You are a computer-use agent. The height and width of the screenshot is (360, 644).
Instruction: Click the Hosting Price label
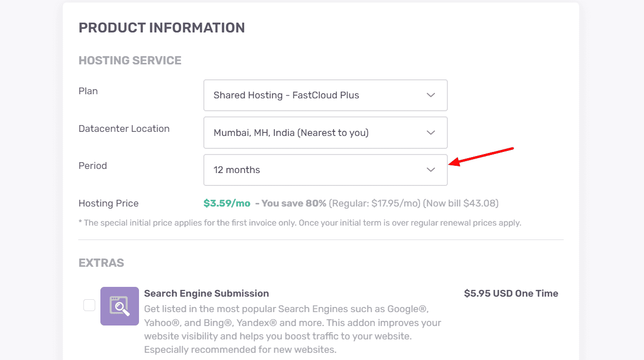click(x=109, y=203)
